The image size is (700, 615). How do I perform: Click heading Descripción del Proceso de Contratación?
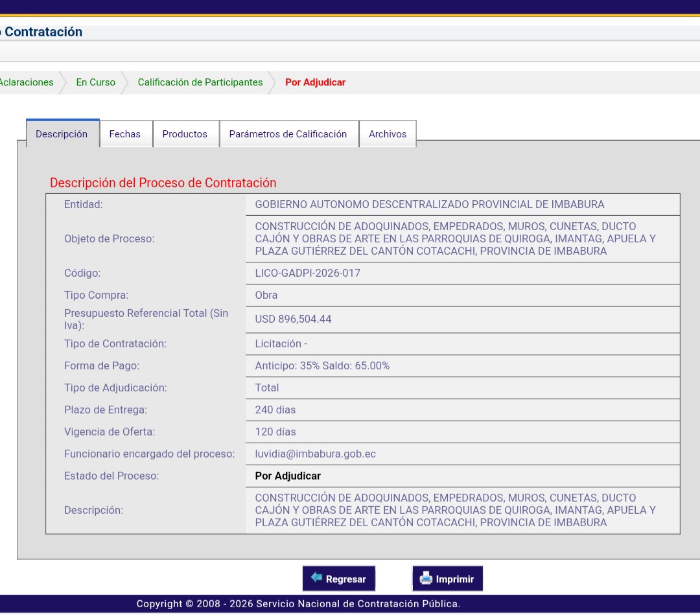[x=163, y=183]
